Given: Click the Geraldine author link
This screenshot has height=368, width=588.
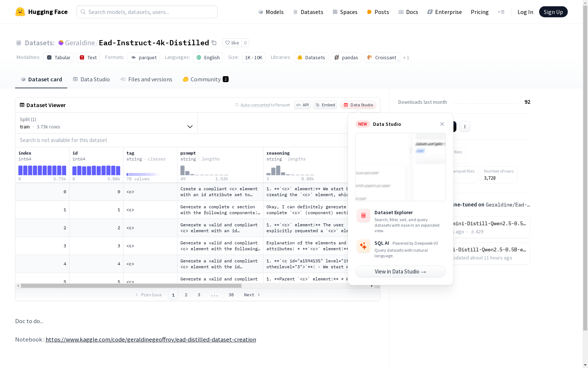Looking at the screenshot, I should click(x=80, y=43).
